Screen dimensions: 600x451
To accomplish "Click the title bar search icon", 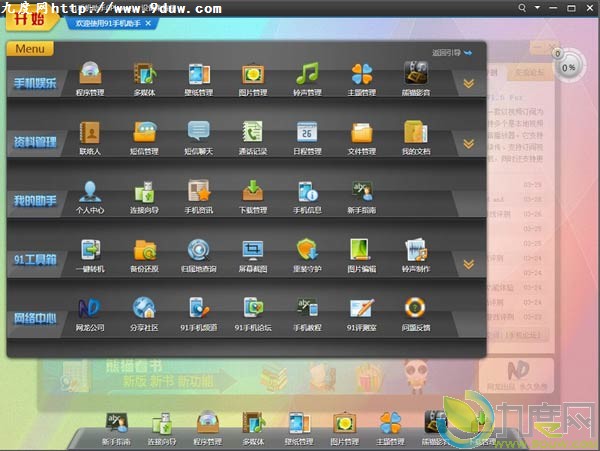I will 522,8.
